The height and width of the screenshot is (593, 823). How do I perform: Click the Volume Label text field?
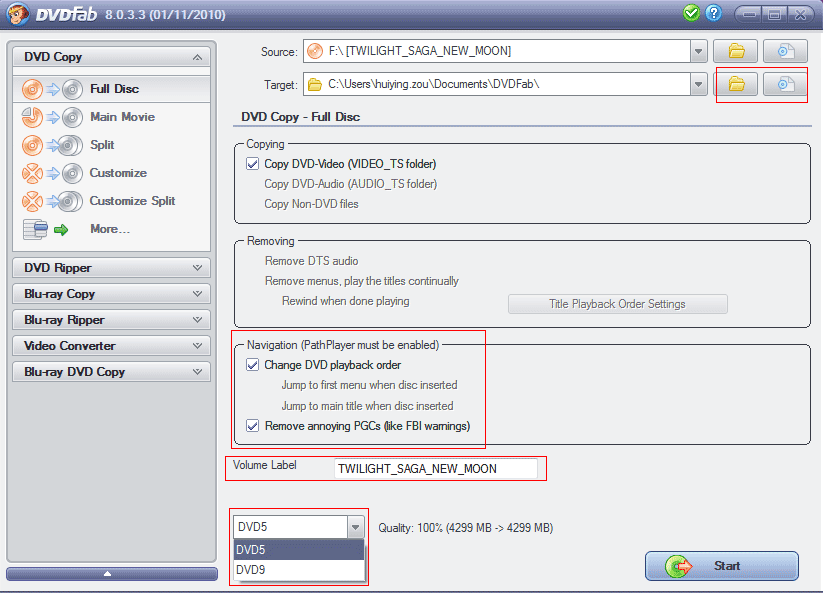[x=436, y=469]
